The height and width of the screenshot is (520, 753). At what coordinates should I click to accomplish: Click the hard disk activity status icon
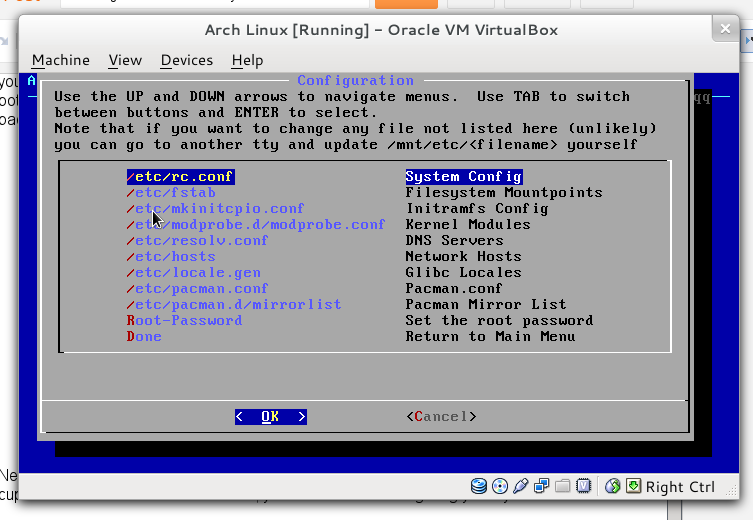479,486
